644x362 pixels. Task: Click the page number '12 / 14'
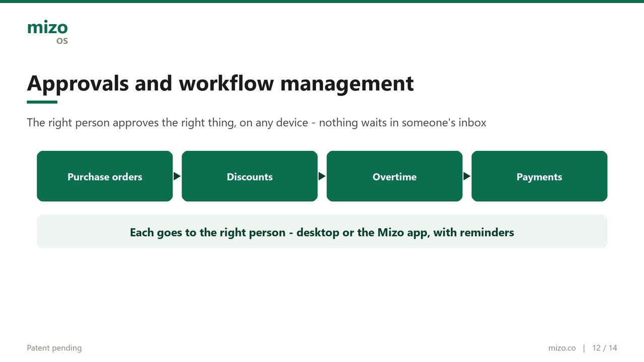[605, 348]
